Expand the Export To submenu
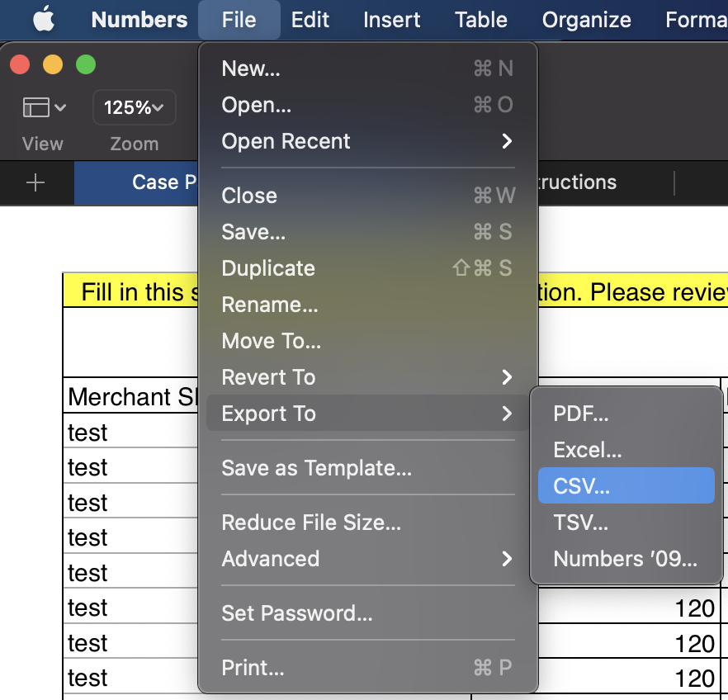The width and height of the screenshot is (728, 700). [368, 413]
